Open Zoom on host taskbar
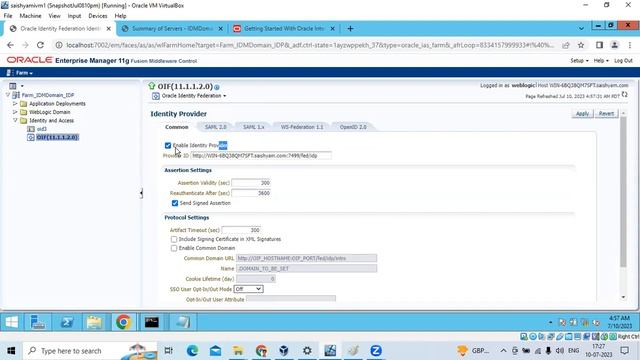This screenshot has height=360, width=640. (376, 351)
